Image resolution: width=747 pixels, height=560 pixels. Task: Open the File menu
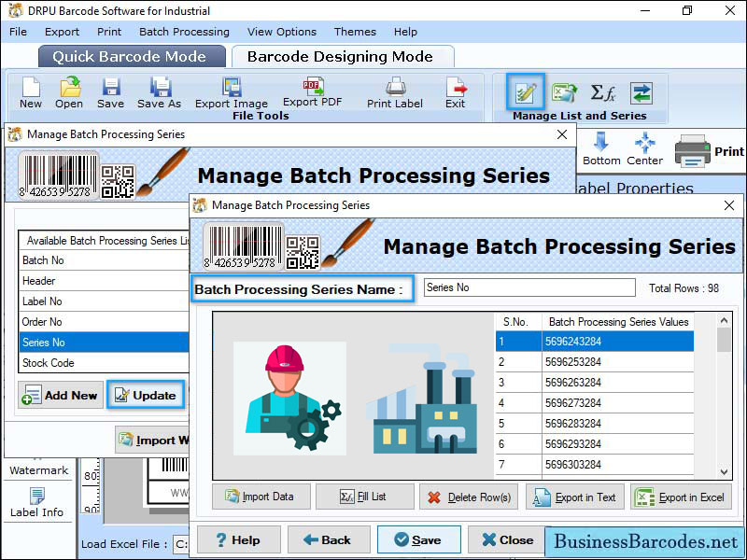click(x=18, y=32)
